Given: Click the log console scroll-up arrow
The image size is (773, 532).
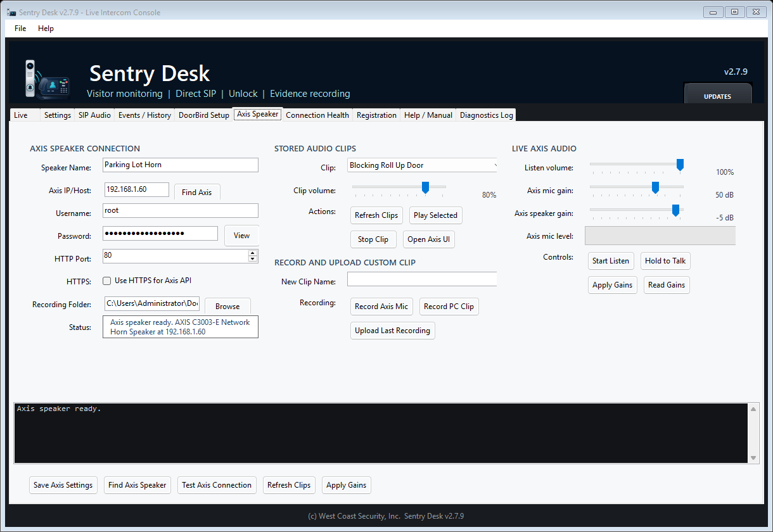Looking at the screenshot, I should pyautogui.click(x=753, y=409).
